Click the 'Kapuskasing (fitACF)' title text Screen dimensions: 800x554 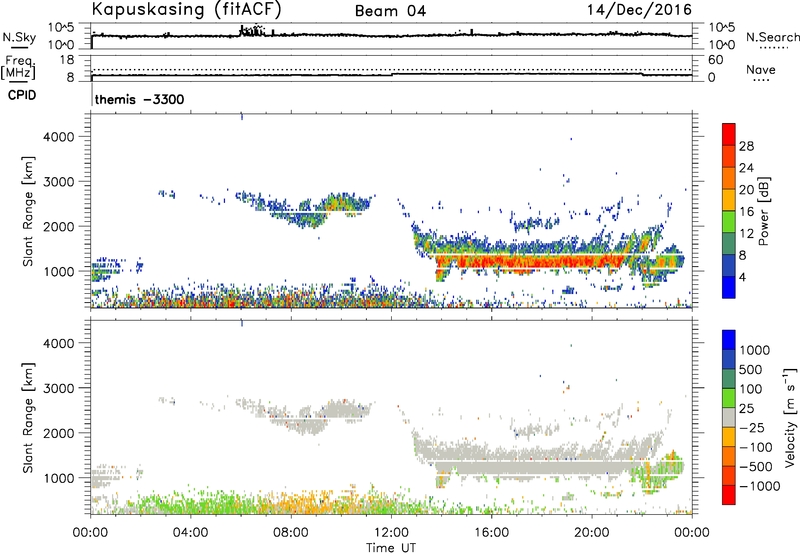point(186,9)
